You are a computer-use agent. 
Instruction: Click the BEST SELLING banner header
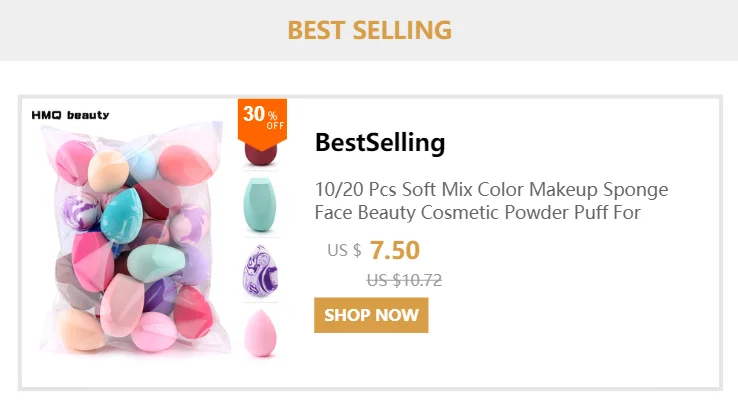tap(369, 30)
